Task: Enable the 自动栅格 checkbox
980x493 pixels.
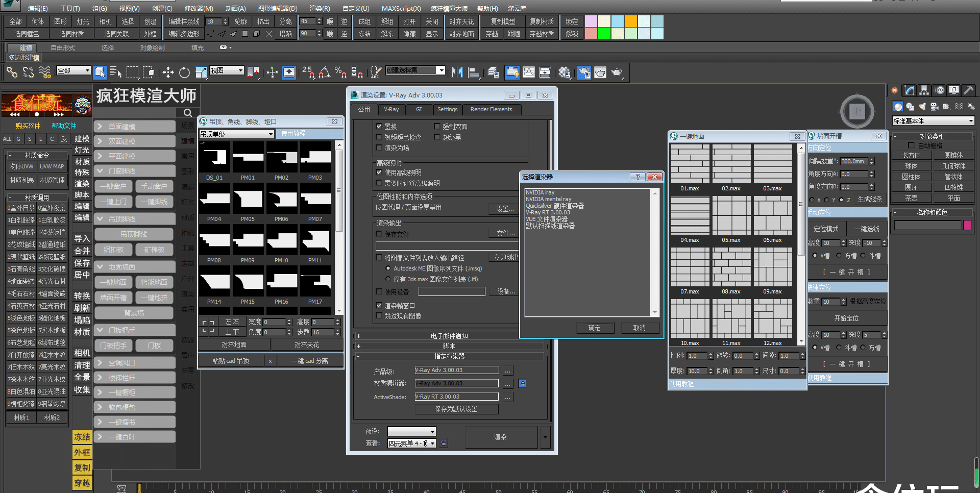Action: click(911, 145)
